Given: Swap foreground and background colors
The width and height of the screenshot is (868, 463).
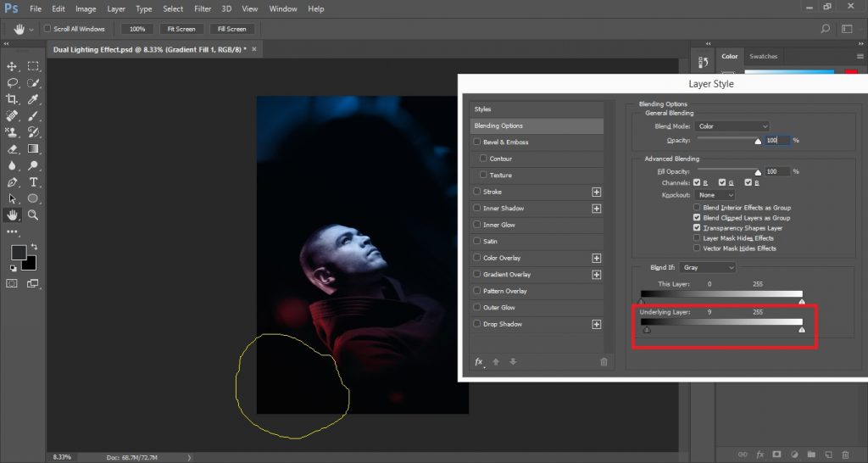Looking at the screenshot, I should [34, 247].
